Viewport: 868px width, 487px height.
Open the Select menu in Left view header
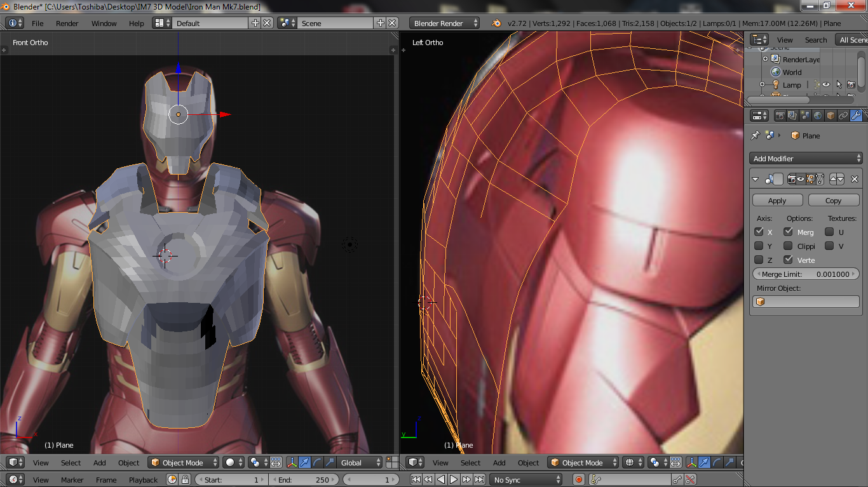tap(471, 463)
